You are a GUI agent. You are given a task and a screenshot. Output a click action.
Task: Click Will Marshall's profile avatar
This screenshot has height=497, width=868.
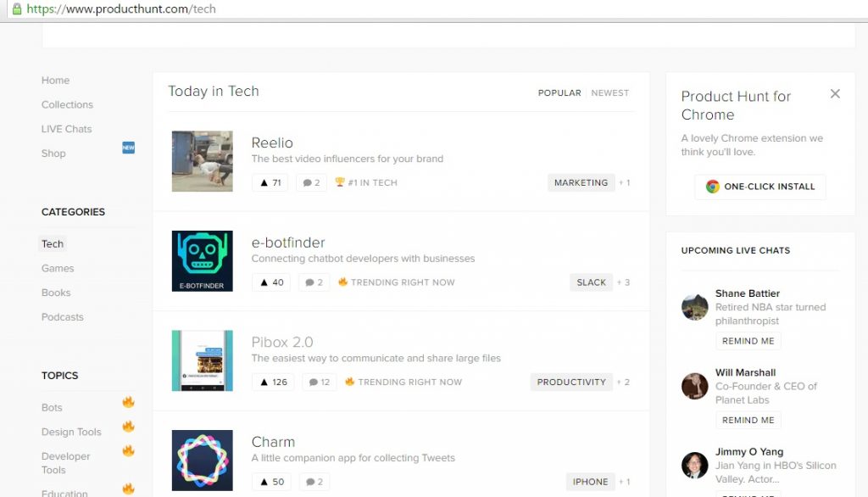[x=695, y=386]
